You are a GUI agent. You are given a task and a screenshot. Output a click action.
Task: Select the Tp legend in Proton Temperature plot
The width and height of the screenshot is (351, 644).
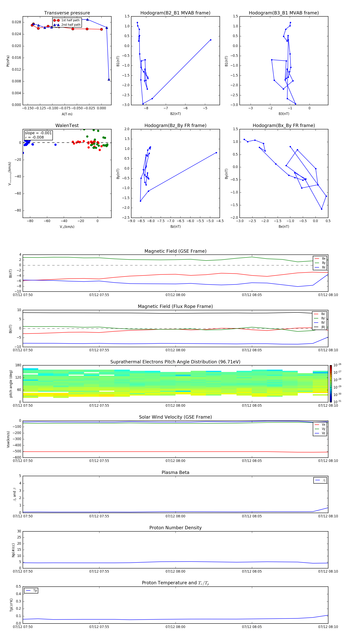click(x=31, y=591)
